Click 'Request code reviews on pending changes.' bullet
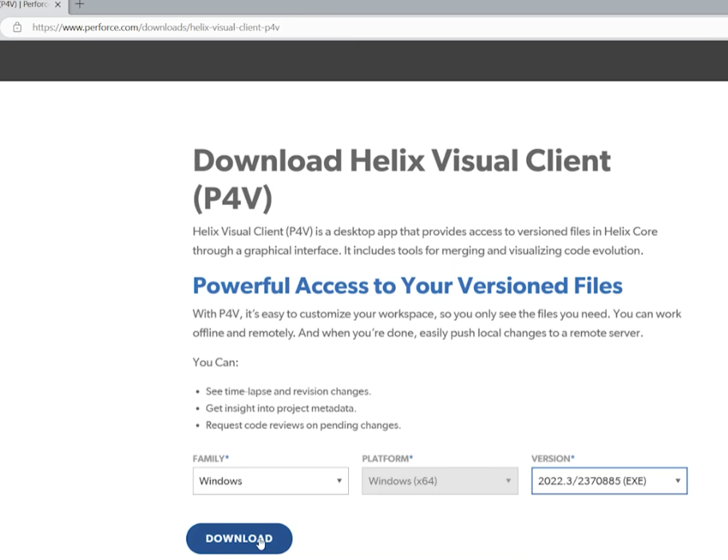The image size is (728, 560). 303,425
